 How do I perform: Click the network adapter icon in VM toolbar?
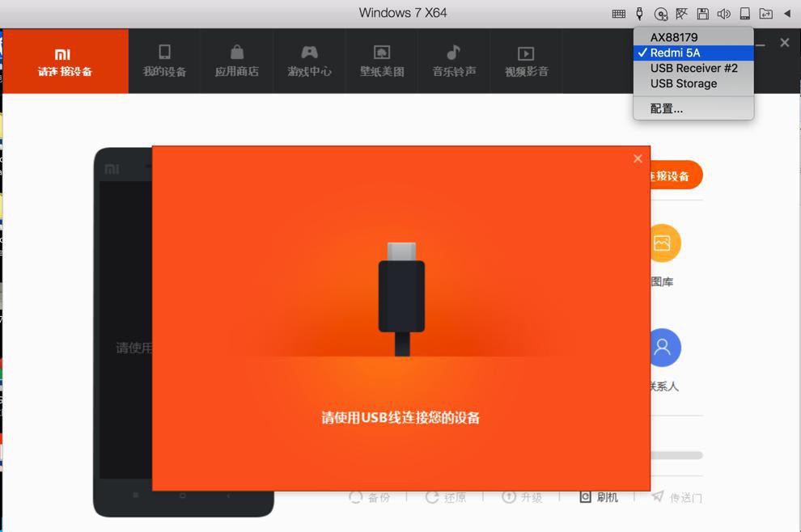click(x=681, y=14)
